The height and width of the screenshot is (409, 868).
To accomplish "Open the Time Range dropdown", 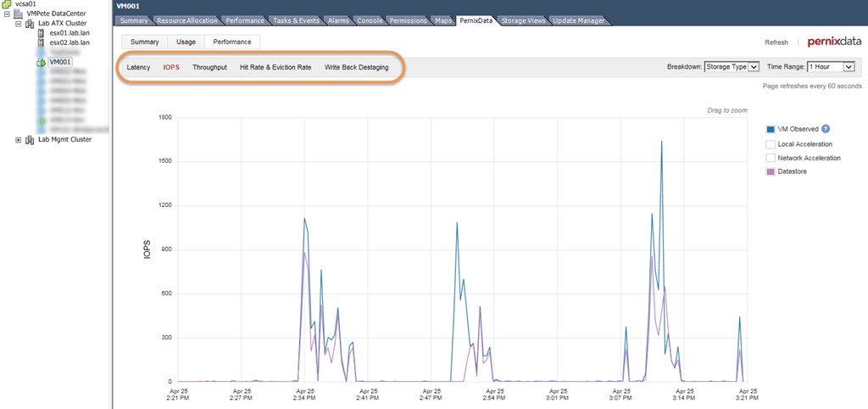I will pyautogui.click(x=832, y=67).
